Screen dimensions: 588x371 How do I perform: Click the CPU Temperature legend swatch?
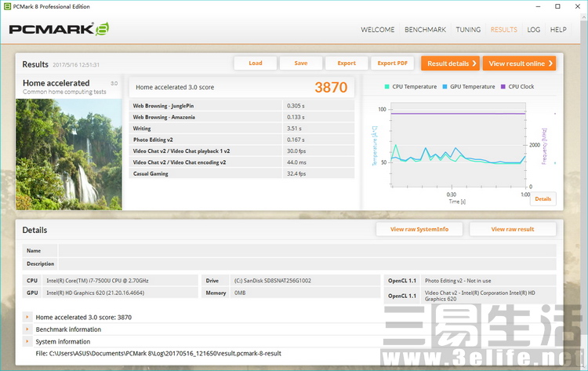[x=387, y=86]
